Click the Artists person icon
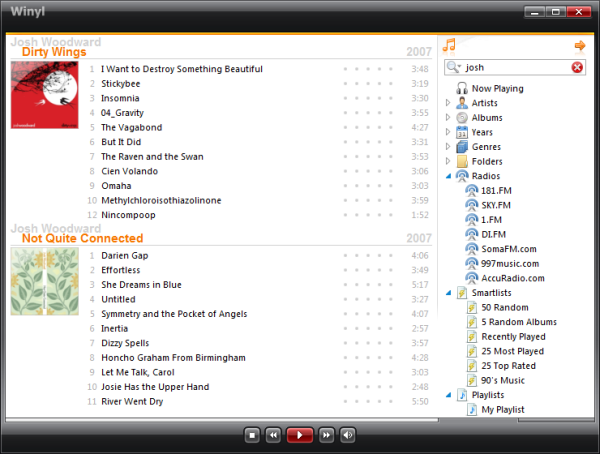The width and height of the screenshot is (600, 454). pos(462,103)
